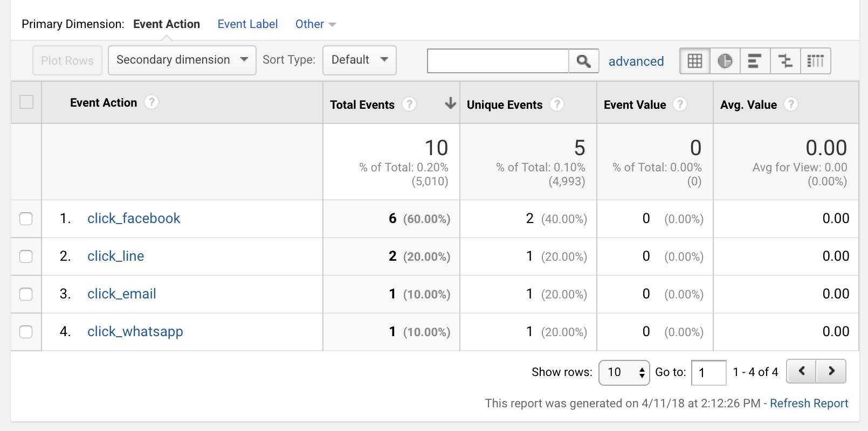This screenshot has height=431, width=868.
Task: Click the search magnifier button
Action: coord(583,61)
